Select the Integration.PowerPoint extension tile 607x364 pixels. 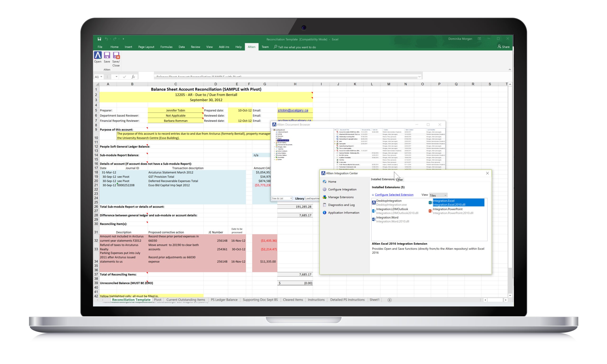coord(451,211)
